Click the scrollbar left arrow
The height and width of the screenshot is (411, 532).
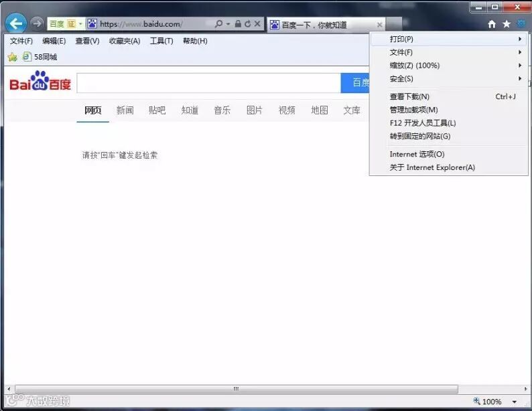coord(9,389)
